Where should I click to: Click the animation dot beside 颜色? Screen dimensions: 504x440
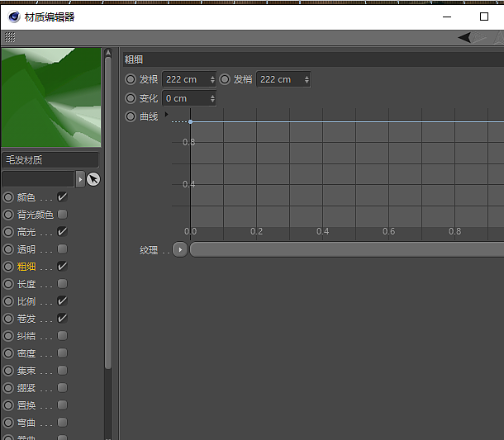click(x=8, y=197)
